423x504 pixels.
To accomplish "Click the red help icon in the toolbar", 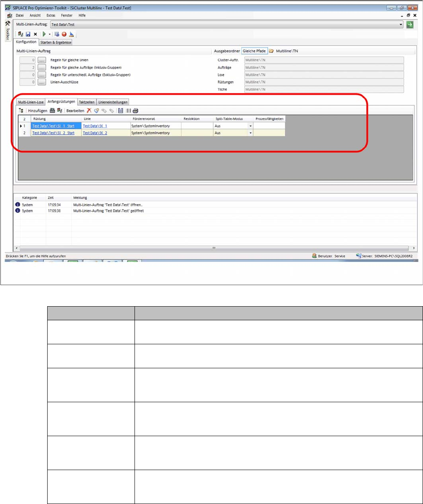I will (x=64, y=34).
